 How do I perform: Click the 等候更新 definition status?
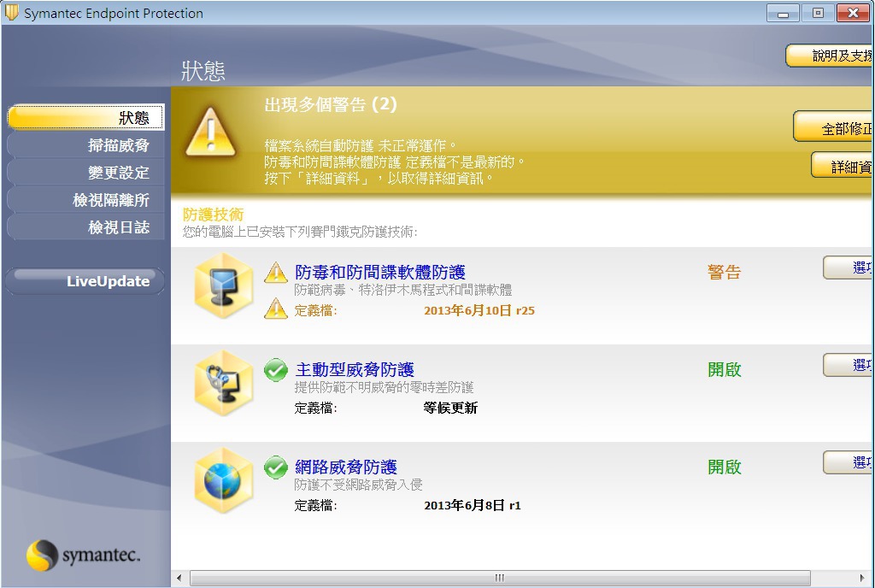tap(450, 408)
